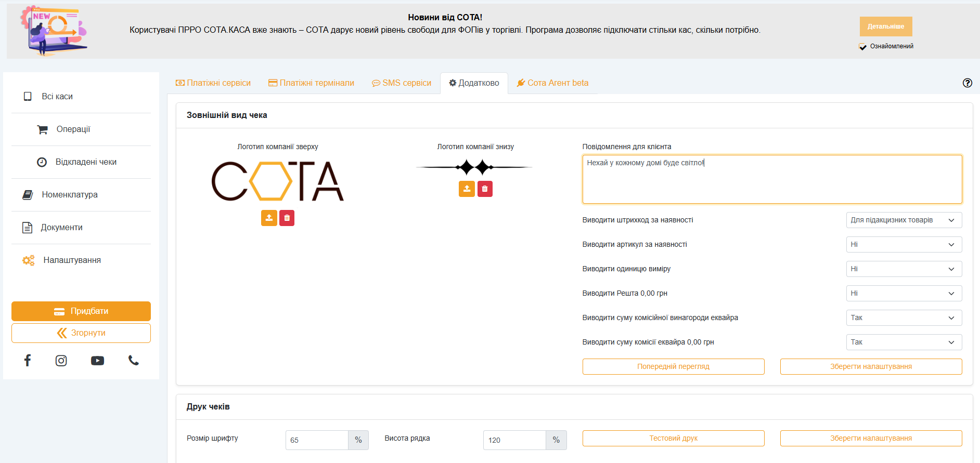The height and width of the screenshot is (463, 980).
Task: Open the SMS сервіси tab
Action: [x=402, y=83]
